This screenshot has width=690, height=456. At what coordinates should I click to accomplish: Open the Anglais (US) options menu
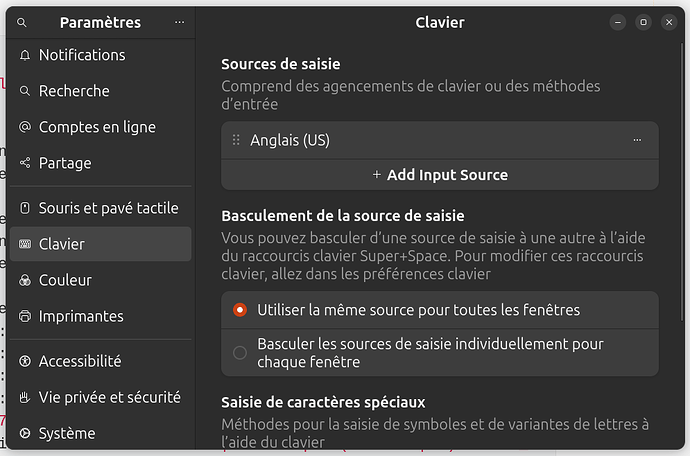637,140
